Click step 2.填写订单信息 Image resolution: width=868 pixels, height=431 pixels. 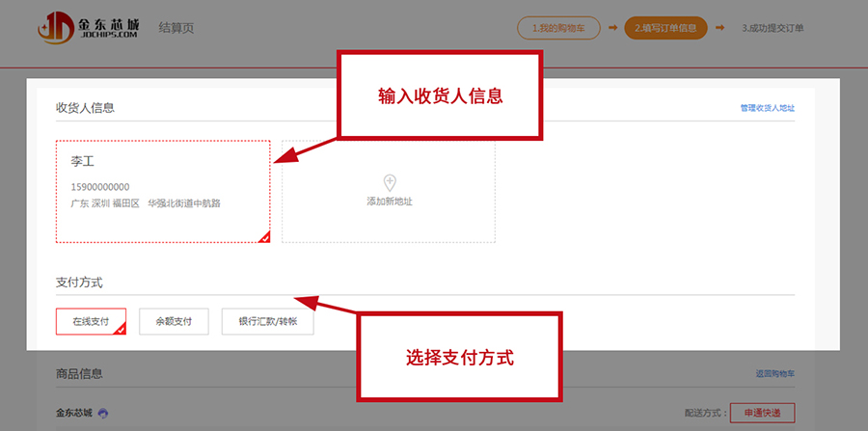tap(665, 27)
